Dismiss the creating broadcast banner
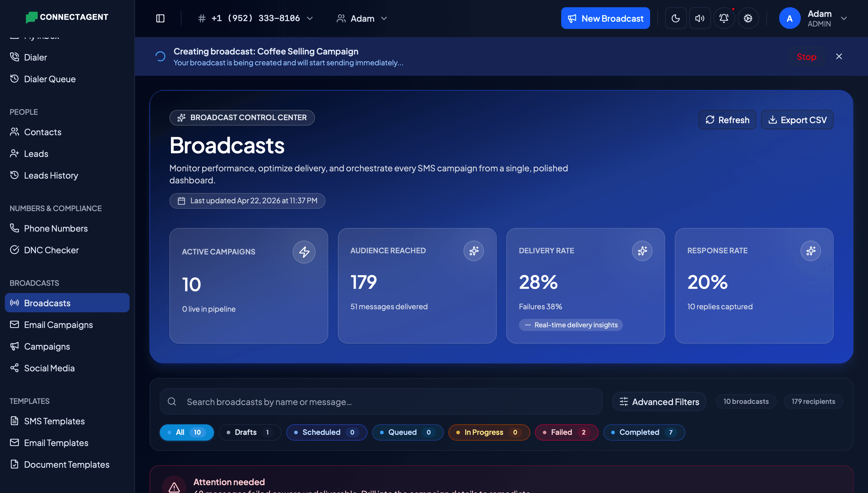Viewport: 868px width, 493px height. tap(839, 57)
